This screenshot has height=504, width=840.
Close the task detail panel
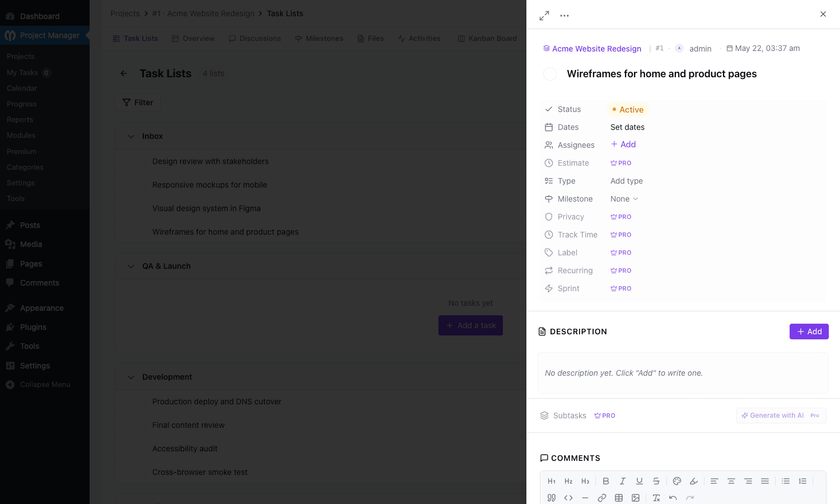(823, 14)
